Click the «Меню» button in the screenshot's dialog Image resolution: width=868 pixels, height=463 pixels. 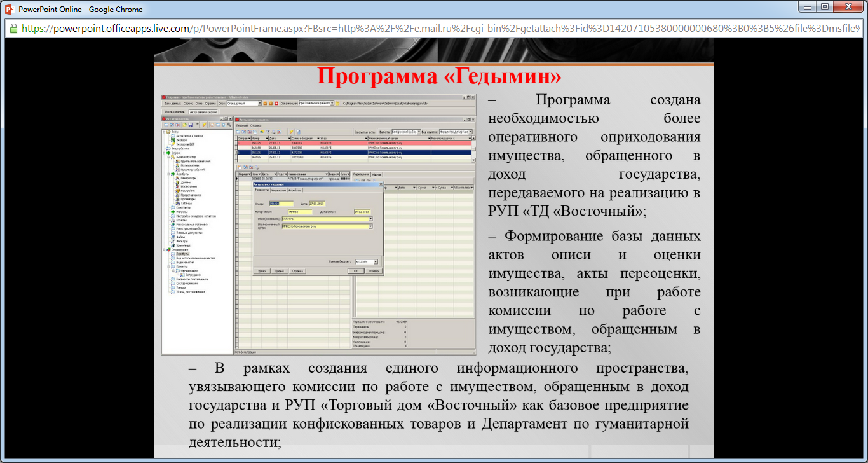click(x=262, y=271)
